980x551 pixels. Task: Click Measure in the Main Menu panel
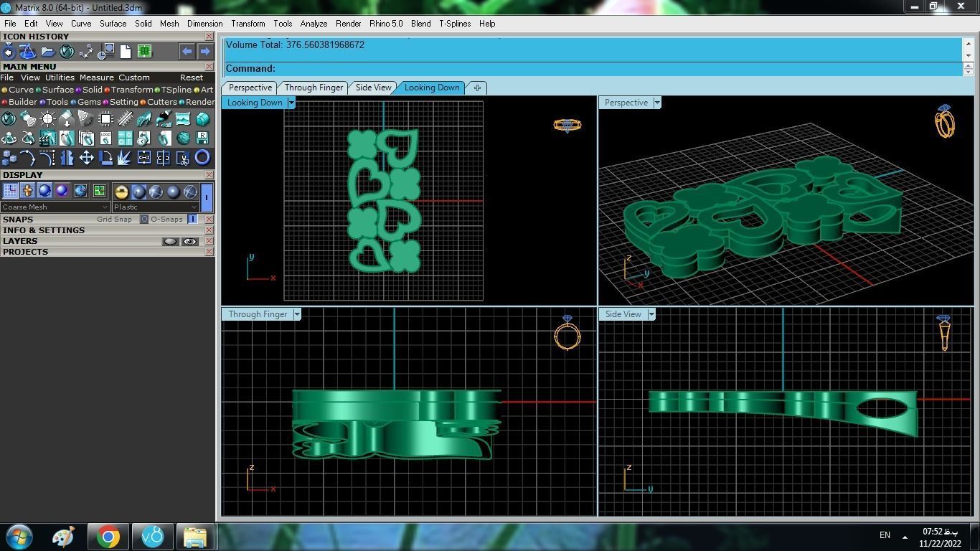pos(97,77)
